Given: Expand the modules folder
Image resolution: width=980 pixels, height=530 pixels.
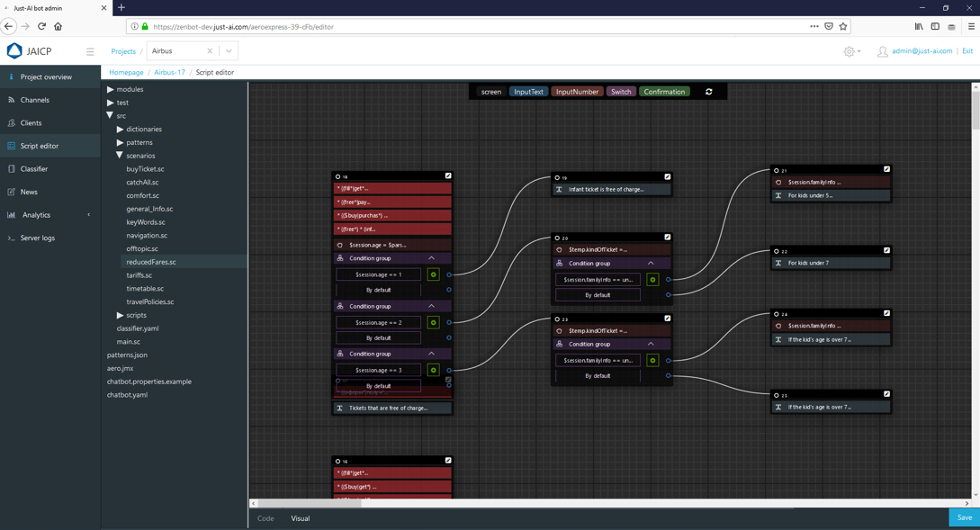Looking at the screenshot, I should coord(111,89).
